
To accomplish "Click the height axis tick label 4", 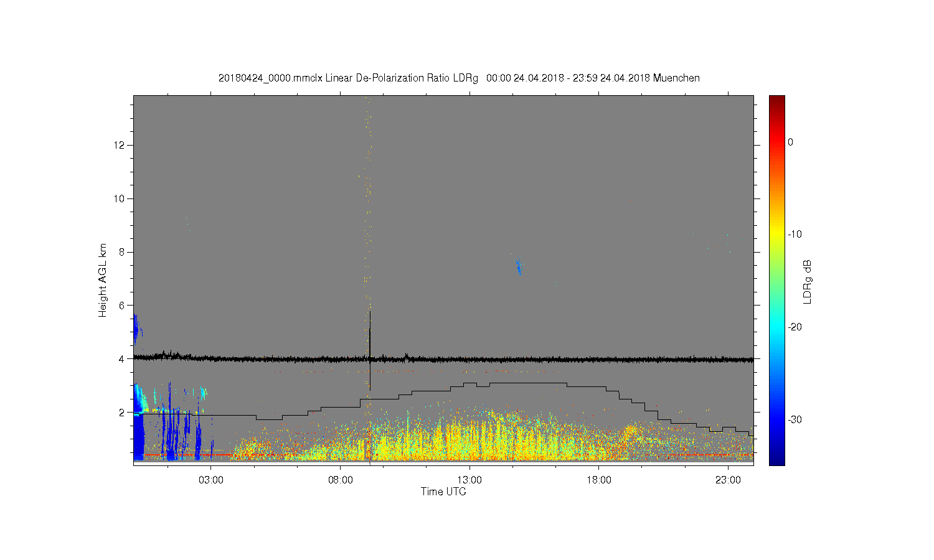I will [122, 358].
